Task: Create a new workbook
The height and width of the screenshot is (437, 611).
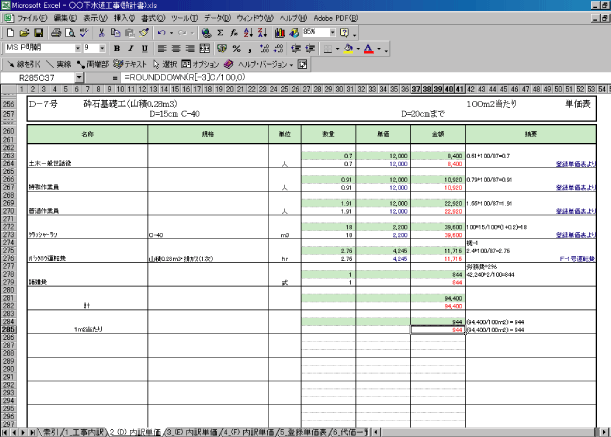Action: click(x=11, y=33)
